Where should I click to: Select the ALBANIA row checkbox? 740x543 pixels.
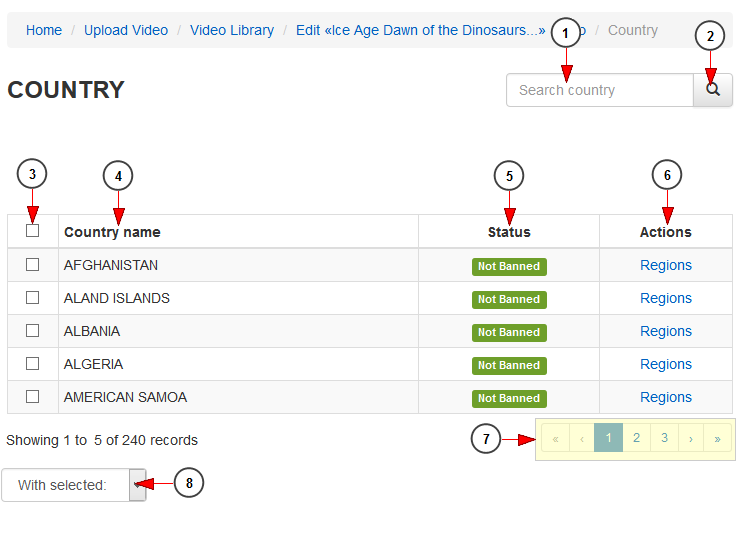coord(33,331)
